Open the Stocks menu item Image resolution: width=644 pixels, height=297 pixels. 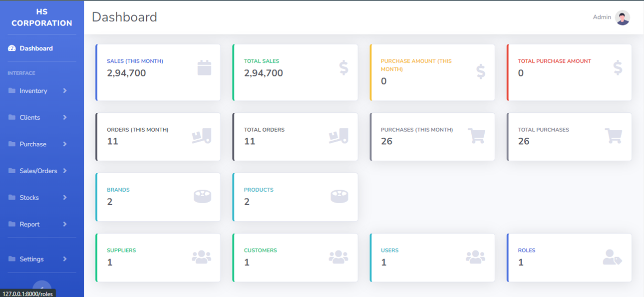[x=42, y=198]
